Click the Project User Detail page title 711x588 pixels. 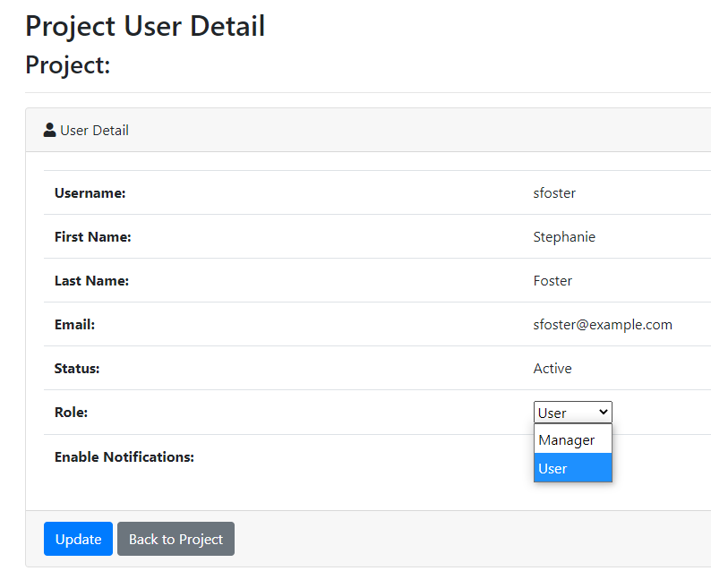(x=145, y=26)
